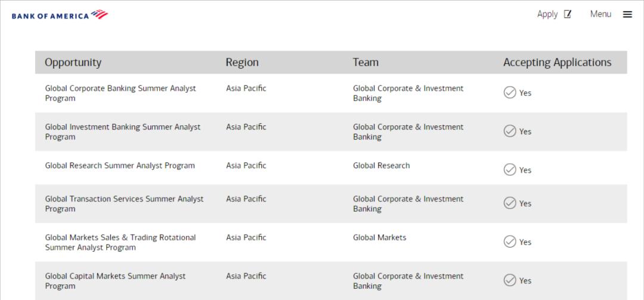Image resolution: width=644 pixels, height=300 pixels.
Task: Click checkmark icon for Global Corporate Banking row
Action: click(510, 92)
